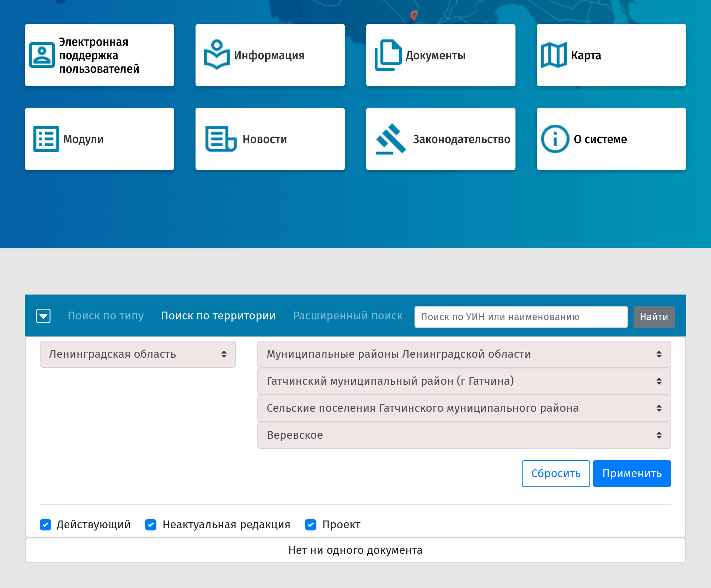Open the Новости tile label
Viewport: 711px width, 588px height.
[x=265, y=139]
